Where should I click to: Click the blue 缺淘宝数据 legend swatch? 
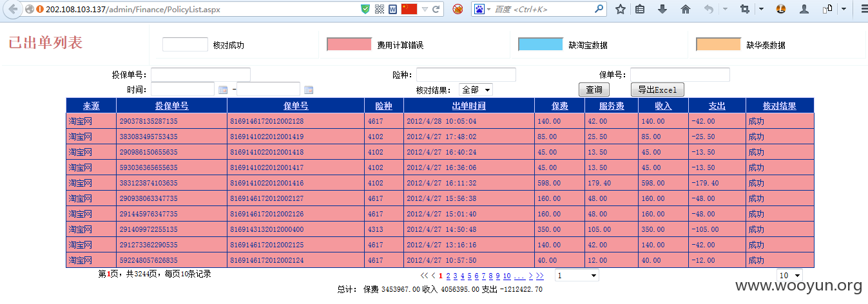541,44
